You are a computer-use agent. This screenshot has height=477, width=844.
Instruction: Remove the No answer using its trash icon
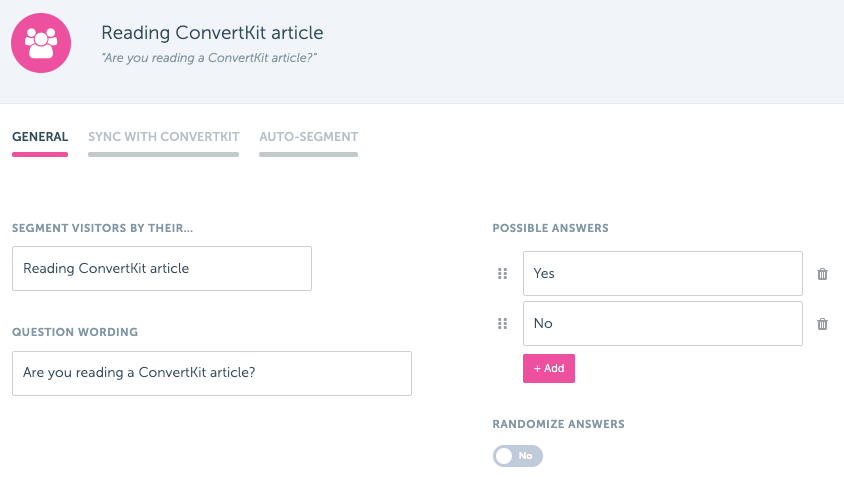click(x=822, y=324)
